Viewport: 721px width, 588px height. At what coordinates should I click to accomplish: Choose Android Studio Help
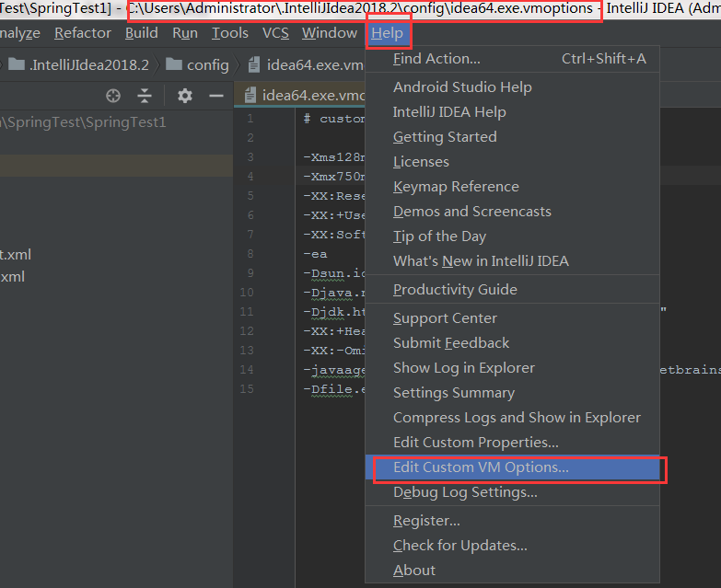point(512,87)
